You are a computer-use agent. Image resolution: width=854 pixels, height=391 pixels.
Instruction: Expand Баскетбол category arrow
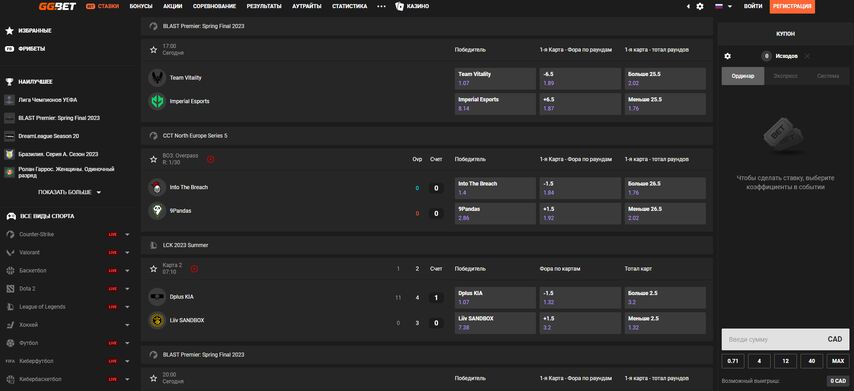click(x=127, y=271)
